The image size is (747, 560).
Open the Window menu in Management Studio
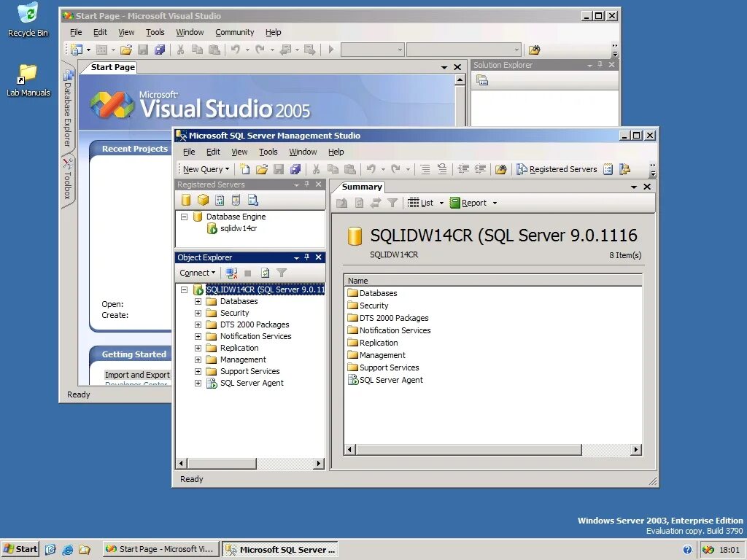[x=303, y=152]
